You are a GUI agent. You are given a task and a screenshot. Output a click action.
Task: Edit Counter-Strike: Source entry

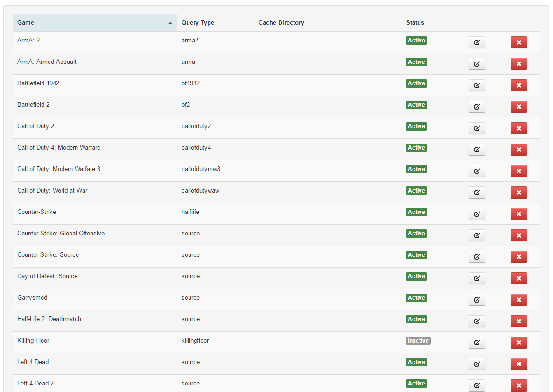coord(477,257)
